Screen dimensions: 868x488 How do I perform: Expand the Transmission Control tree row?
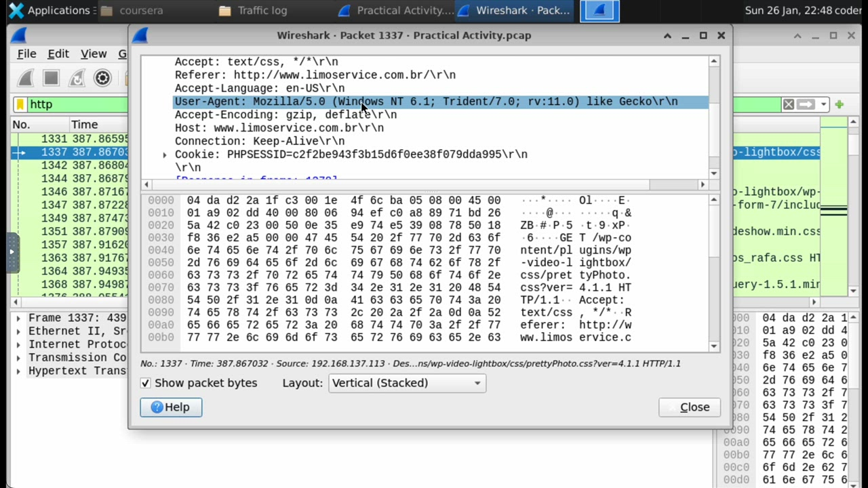[18, 358]
